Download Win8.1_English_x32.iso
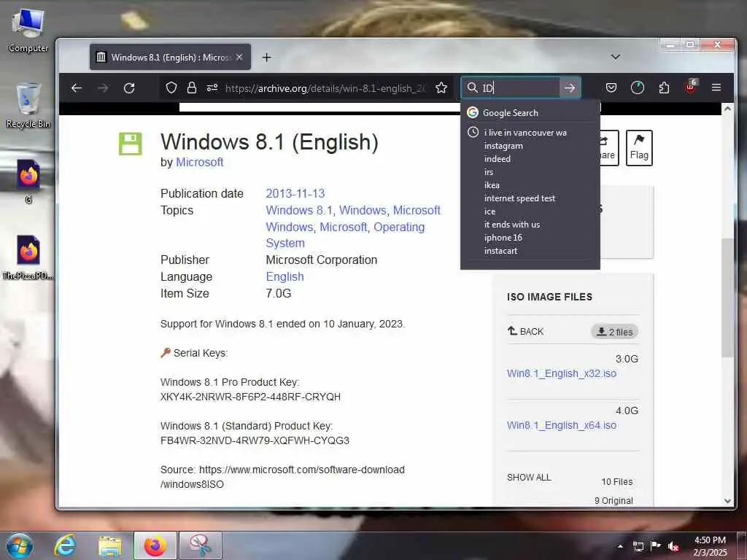Viewport: 747px width, 560px height. pyautogui.click(x=562, y=373)
